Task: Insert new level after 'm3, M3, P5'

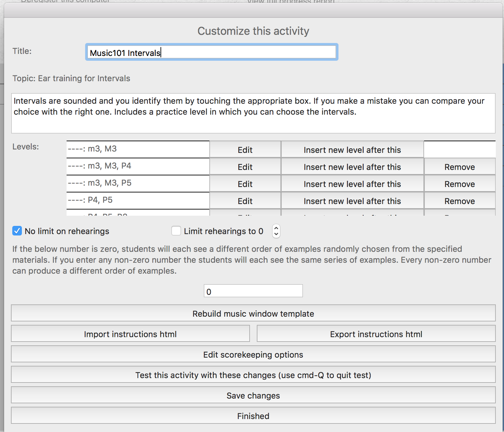Action: tap(352, 184)
